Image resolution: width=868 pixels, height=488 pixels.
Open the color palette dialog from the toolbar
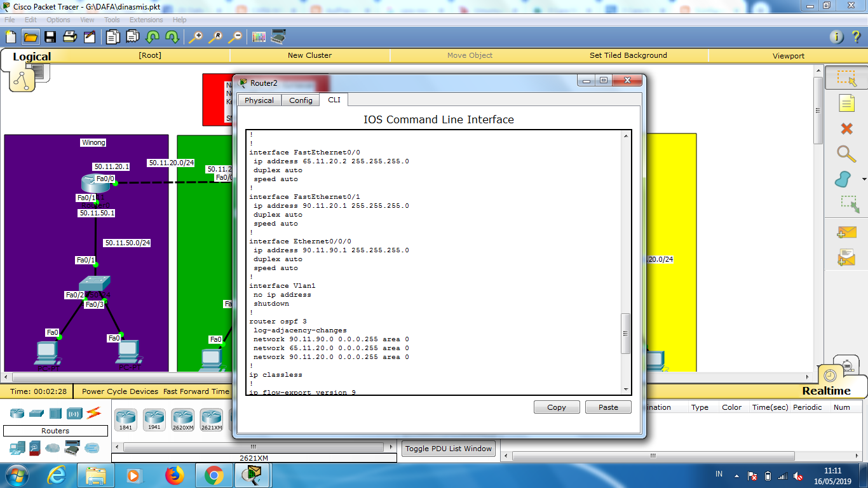pyautogui.click(x=258, y=36)
